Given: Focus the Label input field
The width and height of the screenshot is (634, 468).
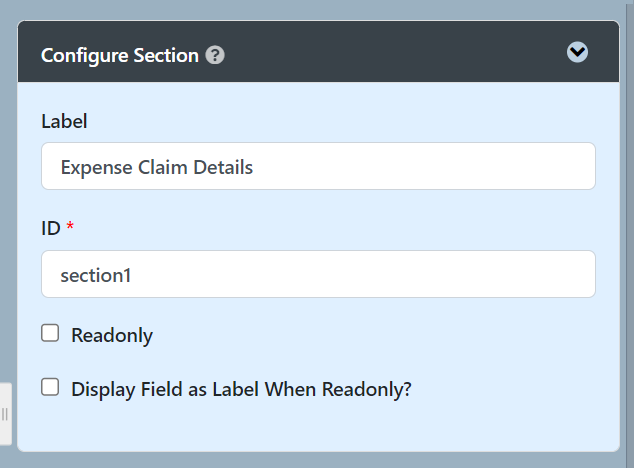Looking at the screenshot, I should coord(318,167).
